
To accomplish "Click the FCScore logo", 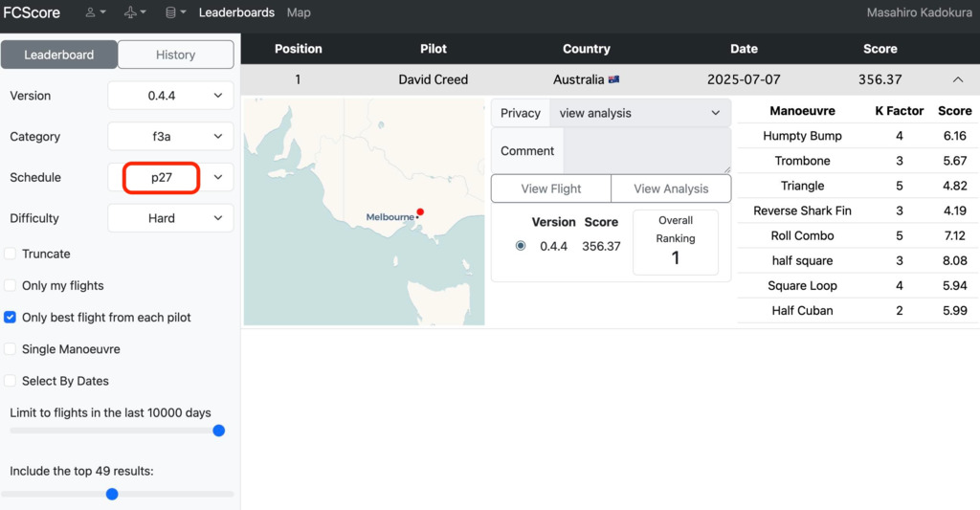I will tap(32, 12).
